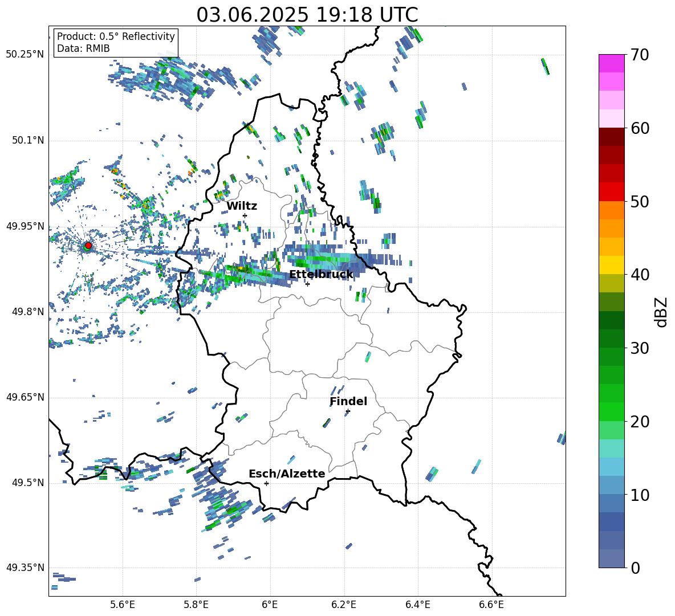Click the Wiltz city label
Image resolution: width=675 pixels, height=616 pixels.
click(x=242, y=206)
